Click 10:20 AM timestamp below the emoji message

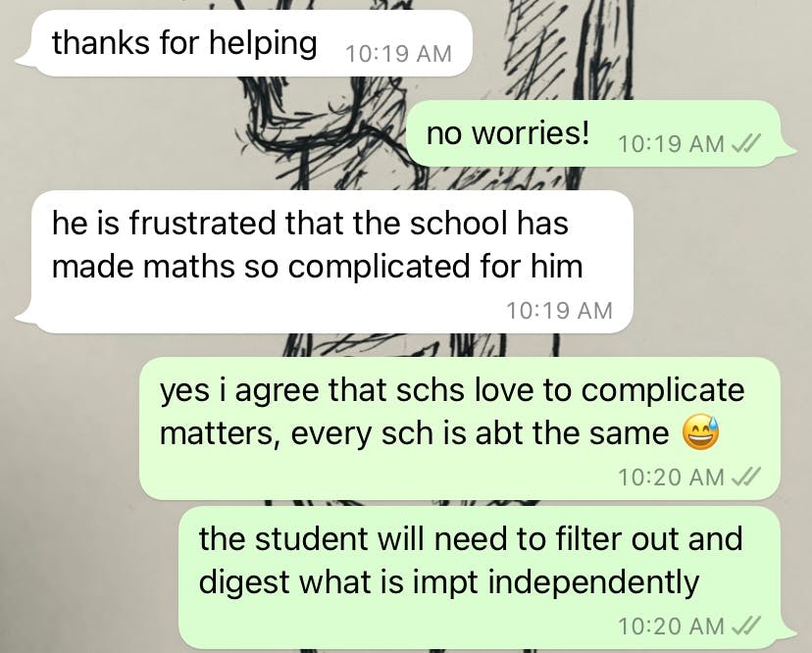(671, 477)
